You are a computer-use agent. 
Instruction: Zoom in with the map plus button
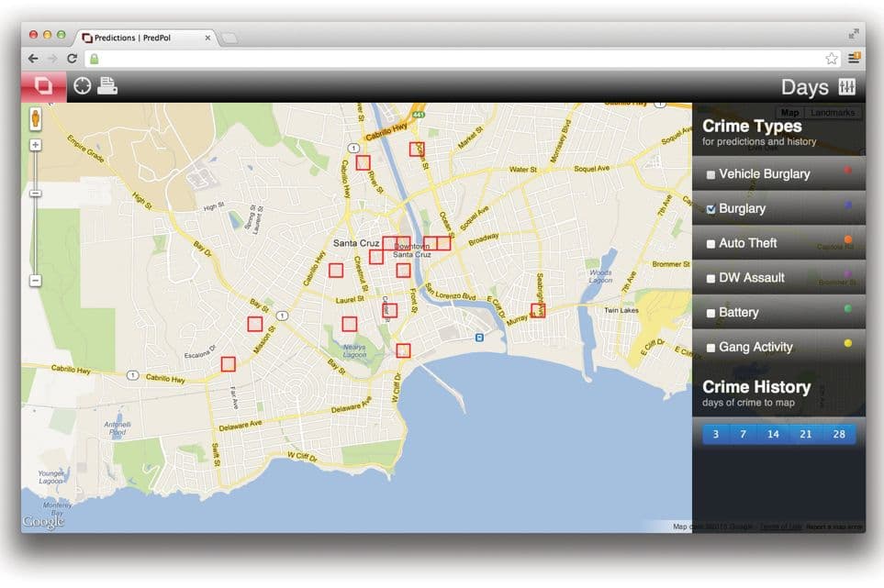pos(36,145)
